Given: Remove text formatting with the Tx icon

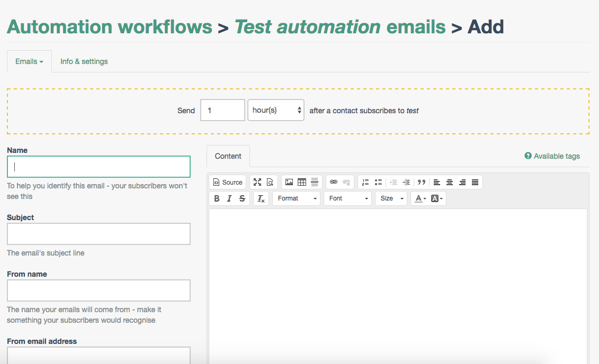Looking at the screenshot, I should click(261, 198).
